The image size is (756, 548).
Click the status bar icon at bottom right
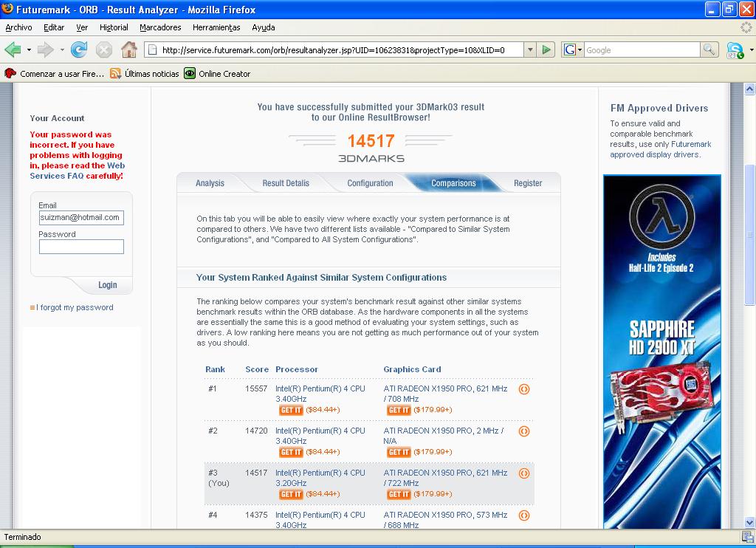pos(748,536)
